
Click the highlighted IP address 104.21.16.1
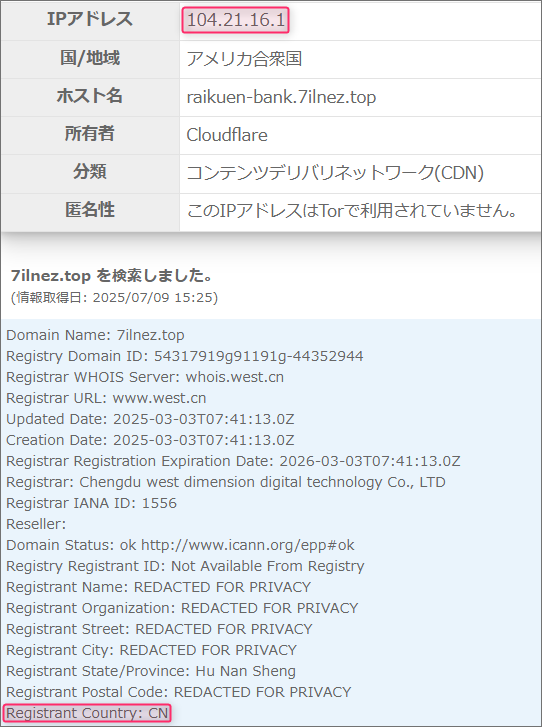coord(236,20)
